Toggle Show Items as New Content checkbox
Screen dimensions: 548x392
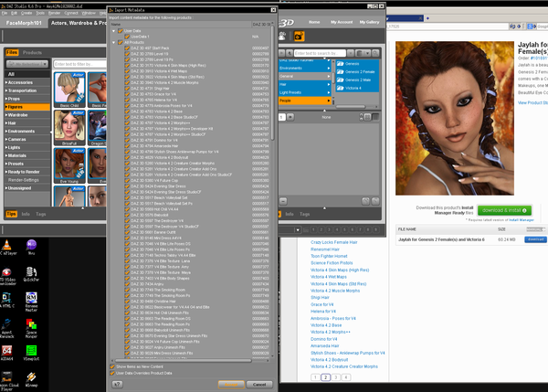112,366
